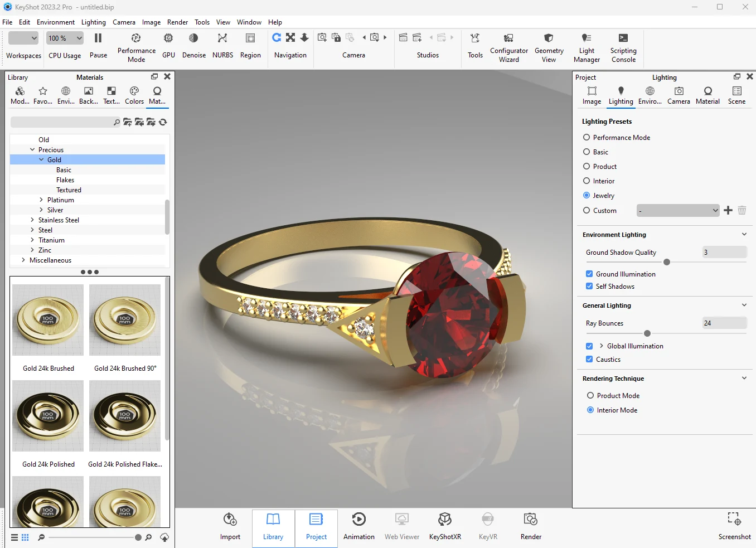The height and width of the screenshot is (548, 756).
Task: Select the Textured gold subfolder
Action: [69, 190]
